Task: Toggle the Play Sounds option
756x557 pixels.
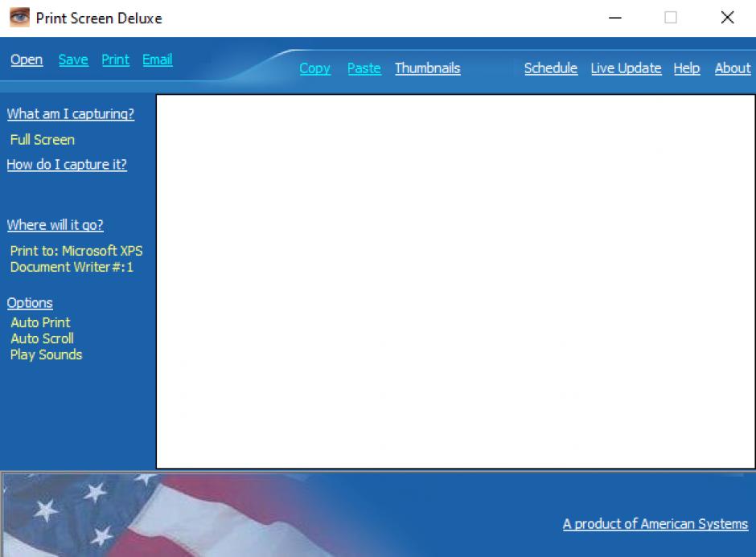Action: click(x=47, y=355)
